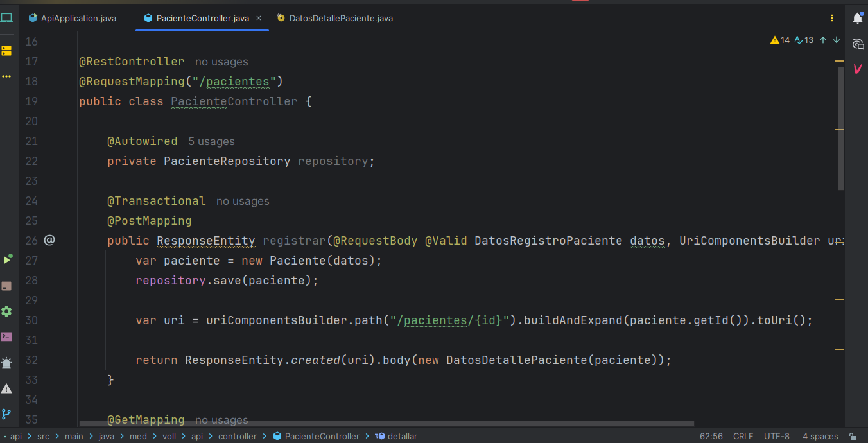Toggle read-only lock icon in status bar

pyautogui.click(x=853, y=436)
